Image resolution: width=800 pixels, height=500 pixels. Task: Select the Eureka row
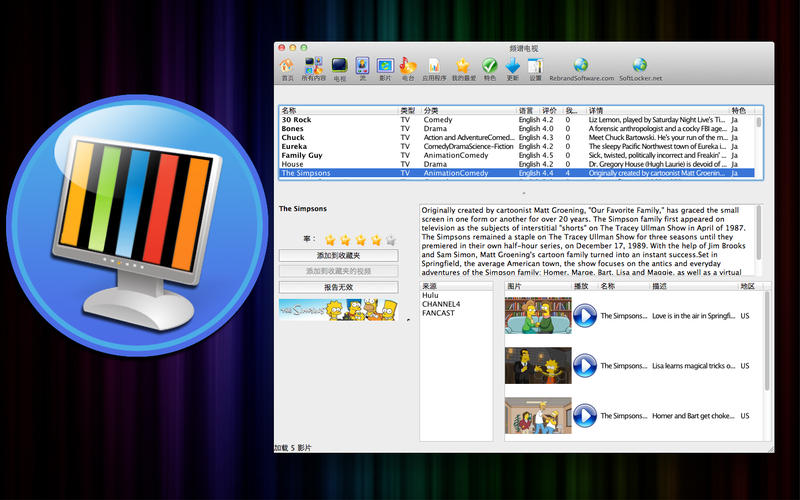[x=517, y=146]
